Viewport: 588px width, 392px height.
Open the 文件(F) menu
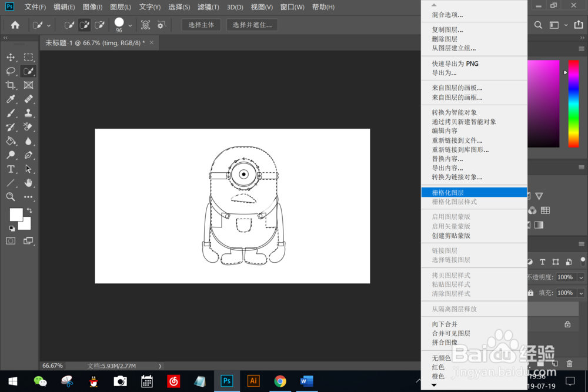(35, 7)
